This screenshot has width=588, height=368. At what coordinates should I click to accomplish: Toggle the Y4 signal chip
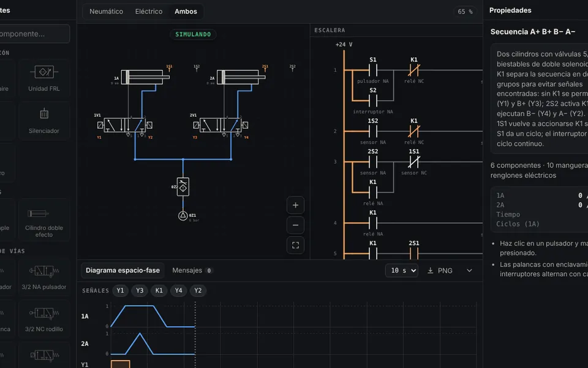[x=178, y=290]
